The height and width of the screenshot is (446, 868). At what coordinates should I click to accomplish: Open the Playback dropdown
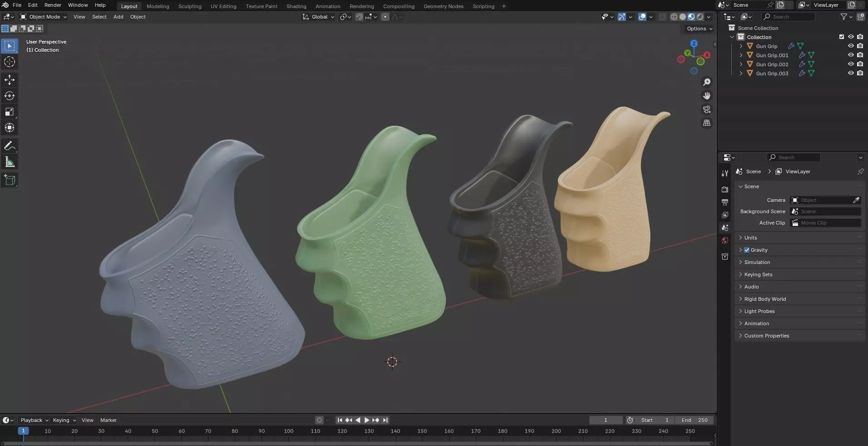[35, 420]
